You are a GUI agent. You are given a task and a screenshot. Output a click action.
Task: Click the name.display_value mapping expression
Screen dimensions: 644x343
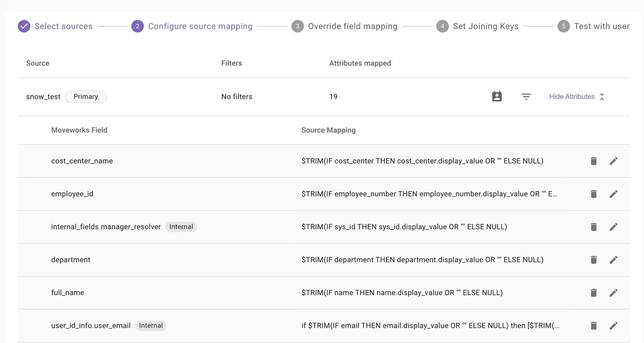pyautogui.click(x=402, y=293)
